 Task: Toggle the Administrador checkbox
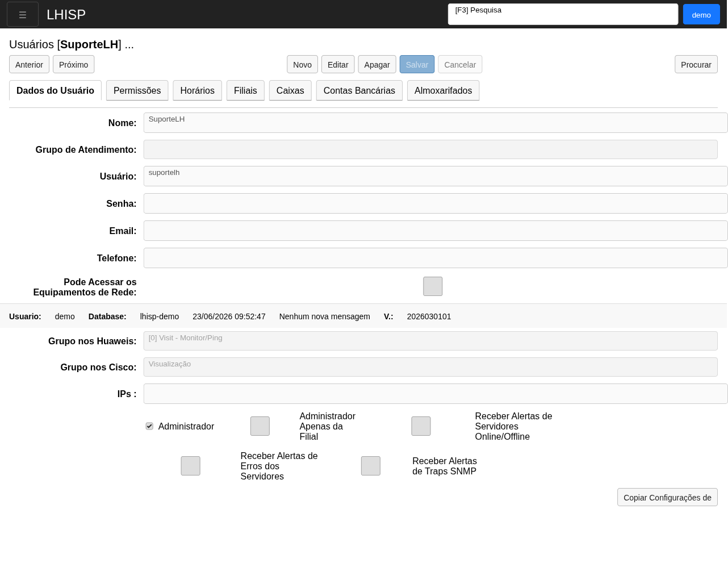(x=149, y=426)
